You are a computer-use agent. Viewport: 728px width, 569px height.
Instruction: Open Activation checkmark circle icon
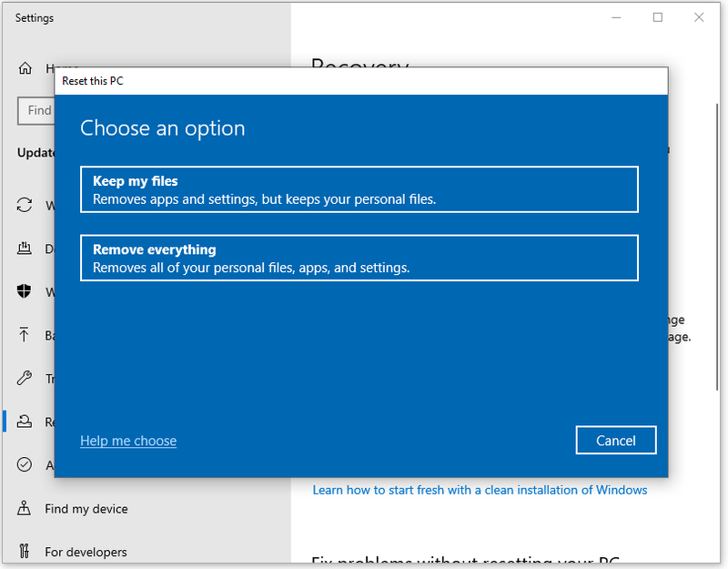click(25, 464)
